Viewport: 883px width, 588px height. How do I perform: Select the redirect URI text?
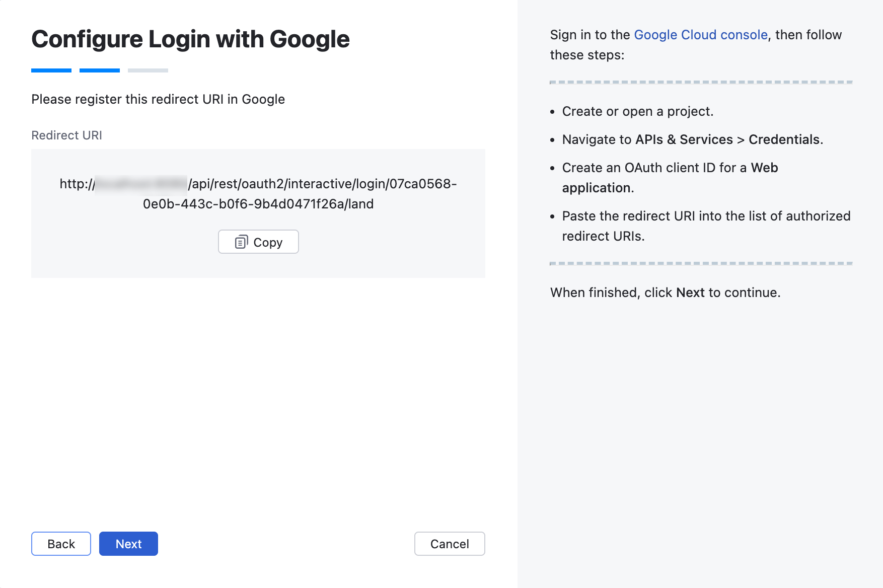pyautogui.click(x=258, y=194)
